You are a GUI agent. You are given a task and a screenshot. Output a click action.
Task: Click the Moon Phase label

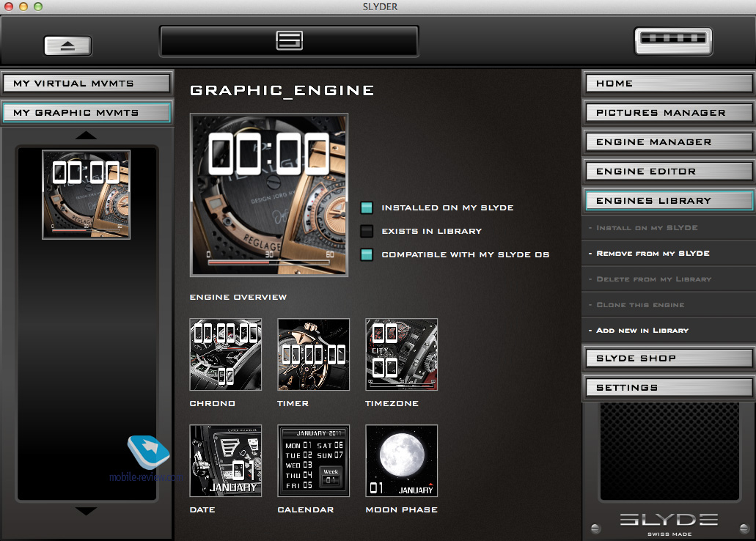[402, 509]
